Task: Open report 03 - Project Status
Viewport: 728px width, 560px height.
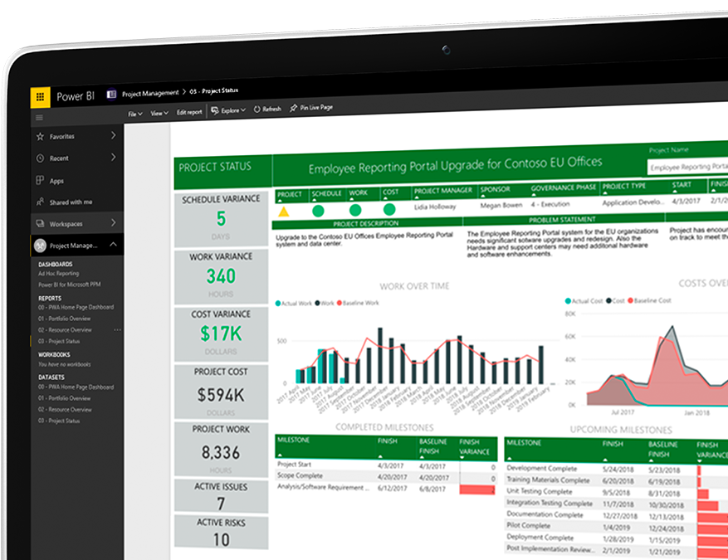Action: pos(58,341)
